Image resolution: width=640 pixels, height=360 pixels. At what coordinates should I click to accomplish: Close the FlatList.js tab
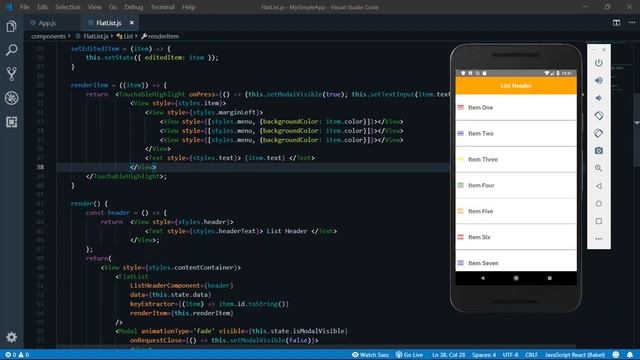tap(131, 23)
